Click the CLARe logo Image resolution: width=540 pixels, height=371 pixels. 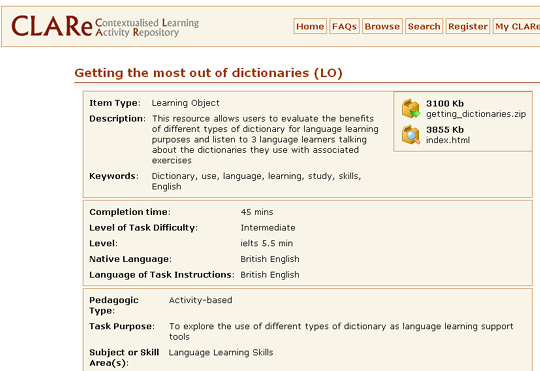[x=52, y=26]
